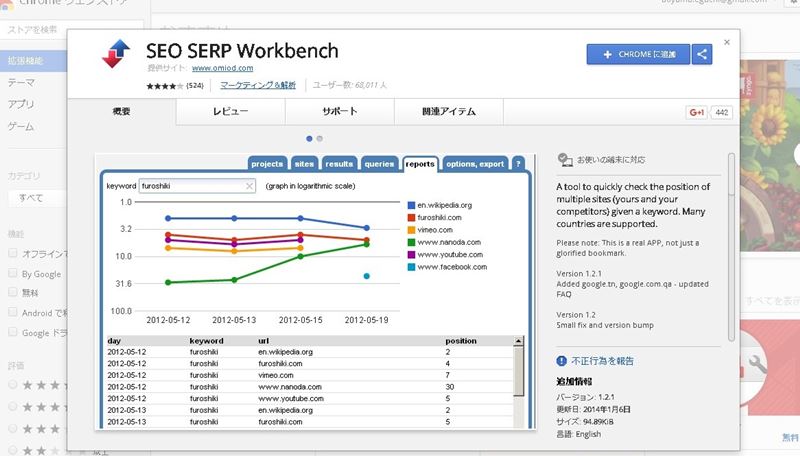Click the share icon beside the add button
800x456 pixels.
pyautogui.click(x=702, y=55)
